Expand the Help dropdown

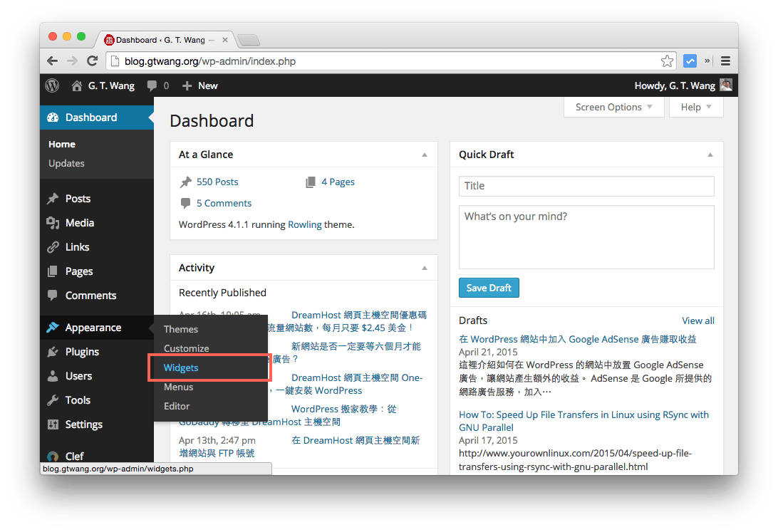pos(695,107)
